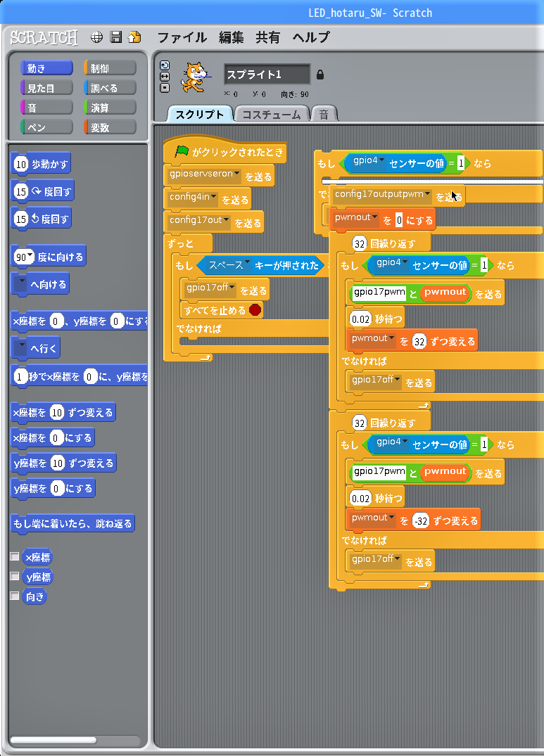This screenshot has width=544, height=756.
Task: Click the lock icon beside sprite name
Action: tap(320, 75)
